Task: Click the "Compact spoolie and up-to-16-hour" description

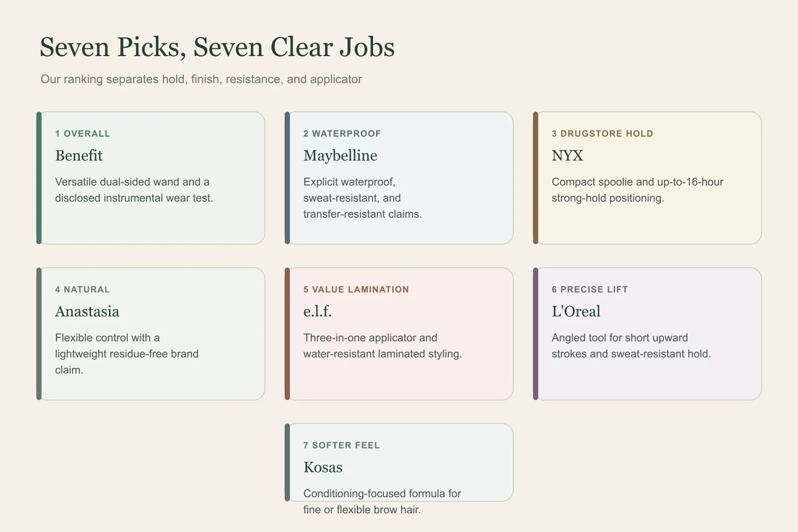Action: pos(637,190)
